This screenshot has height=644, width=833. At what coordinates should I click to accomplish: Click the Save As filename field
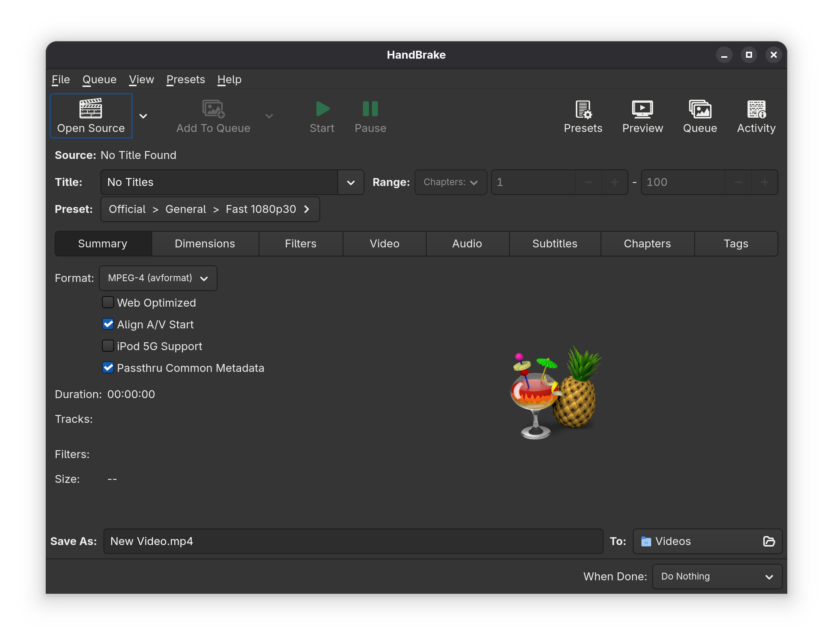pyautogui.click(x=353, y=541)
